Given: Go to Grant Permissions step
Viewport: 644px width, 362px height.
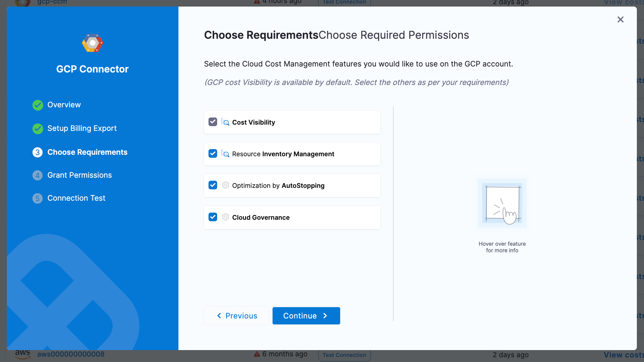Looking at the screenshot, I should pyautogui.click(x=80, y=175).
